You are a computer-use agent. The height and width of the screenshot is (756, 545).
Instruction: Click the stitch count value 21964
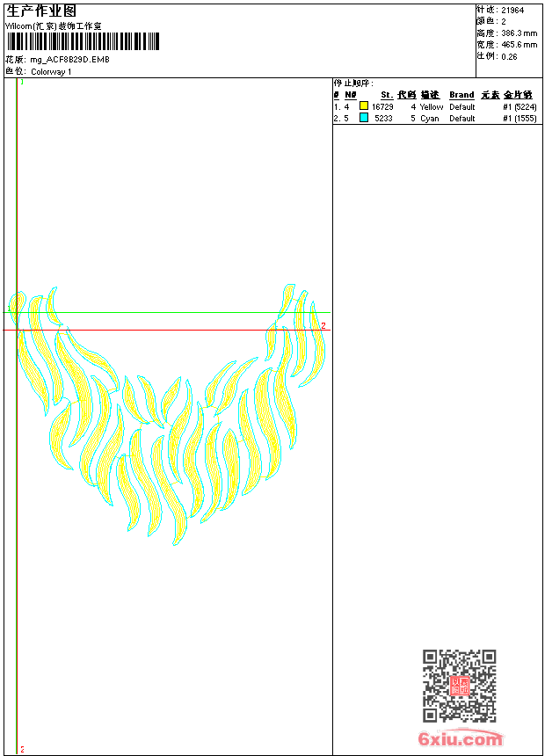512,11
